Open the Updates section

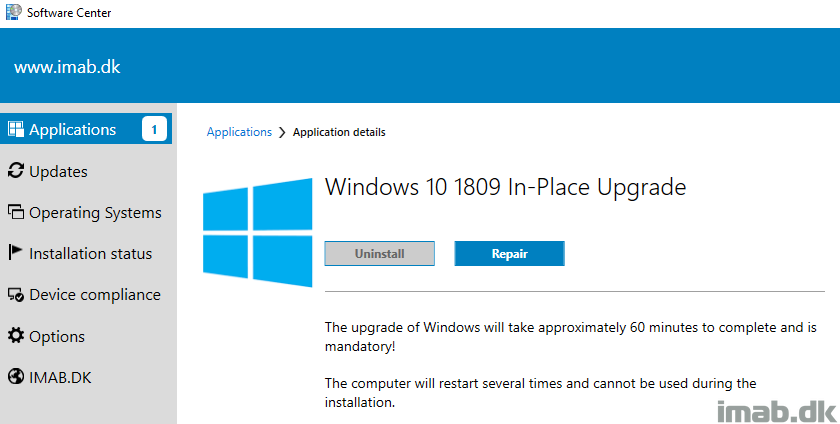click(58, 172)
